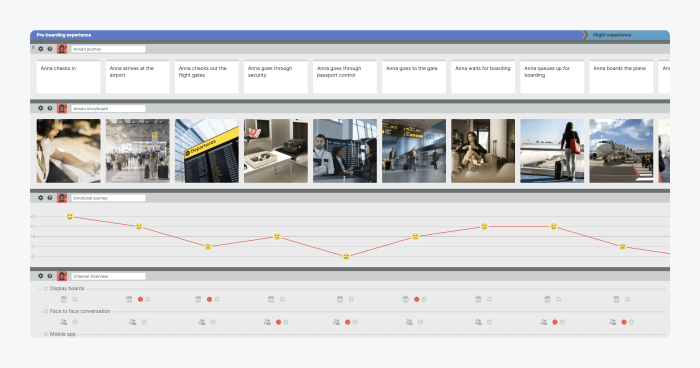This screenshot has height=368, width=700.
Task: Open 'Anna queues up for boarding' card
Action: 552,77
